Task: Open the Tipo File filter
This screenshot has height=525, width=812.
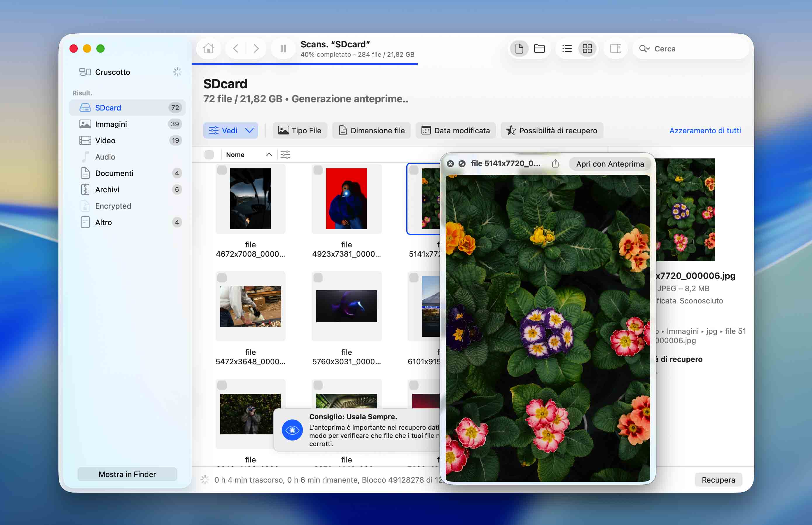Action: [x=300, y=131]
